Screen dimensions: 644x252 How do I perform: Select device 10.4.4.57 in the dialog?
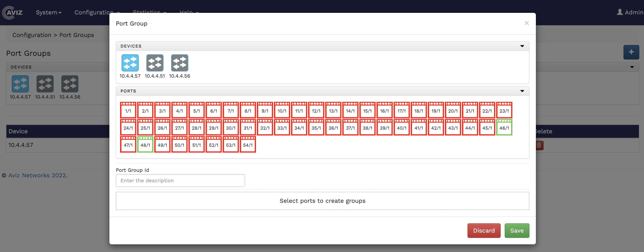pos(130,63)
